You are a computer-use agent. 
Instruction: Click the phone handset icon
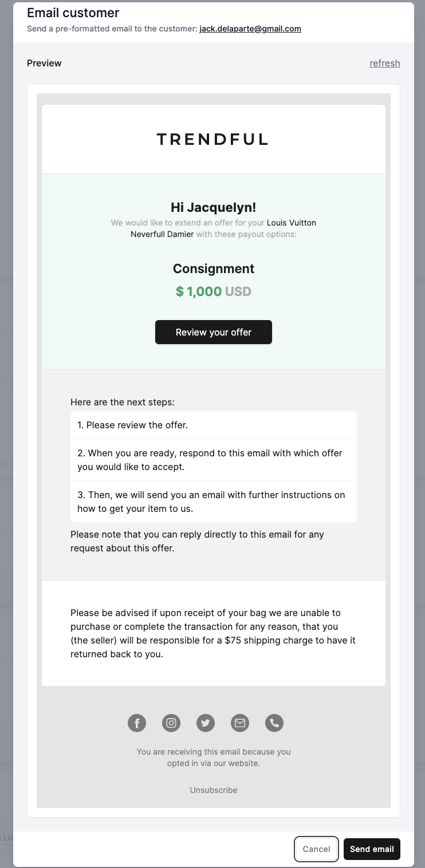[274, 723]
